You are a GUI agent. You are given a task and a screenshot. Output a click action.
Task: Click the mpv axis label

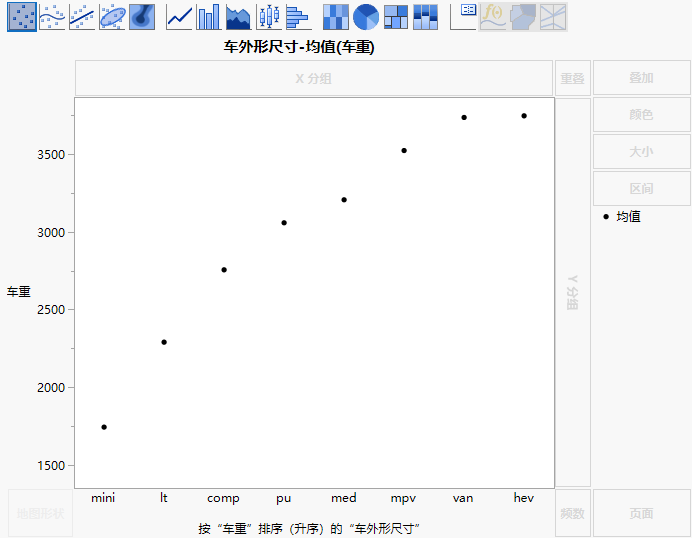point(403,499)
